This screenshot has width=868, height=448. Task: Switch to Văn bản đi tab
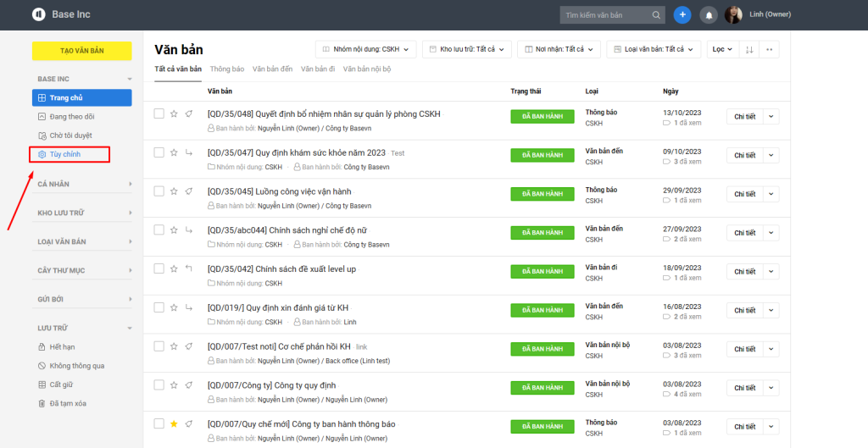318,69
